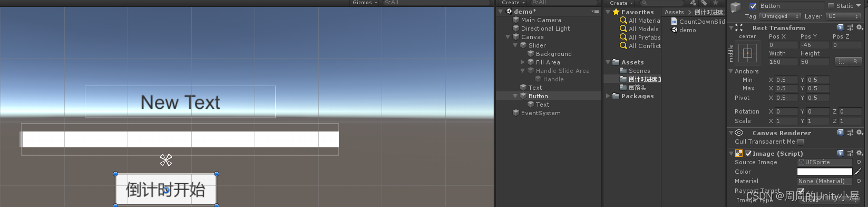Open Canvas Renderer preset icon
This screenshot has height=207, width=868.
850,133
